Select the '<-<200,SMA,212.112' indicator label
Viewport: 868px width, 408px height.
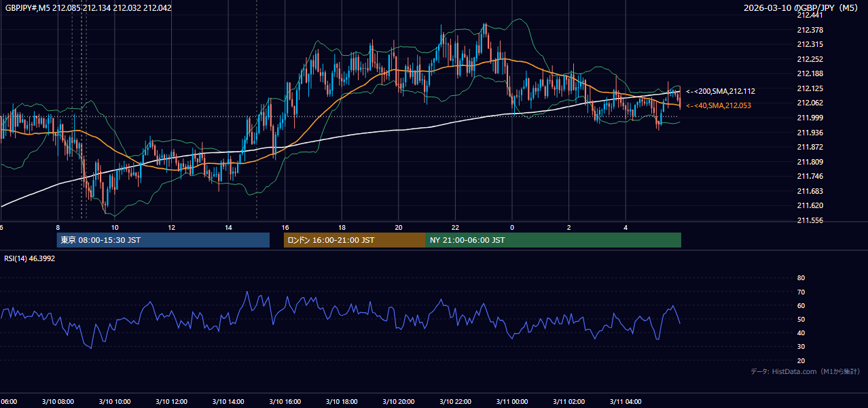point(720,91)
